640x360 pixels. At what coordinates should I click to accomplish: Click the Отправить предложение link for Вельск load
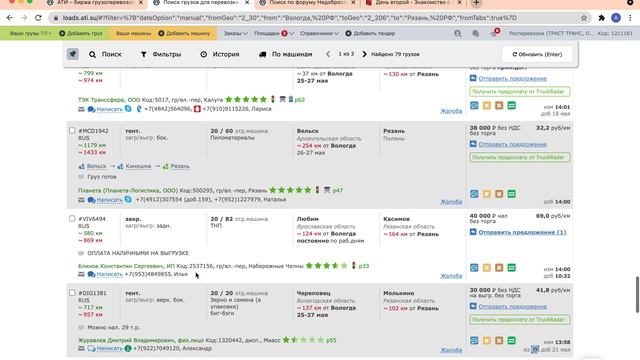(x=512, y=144)
